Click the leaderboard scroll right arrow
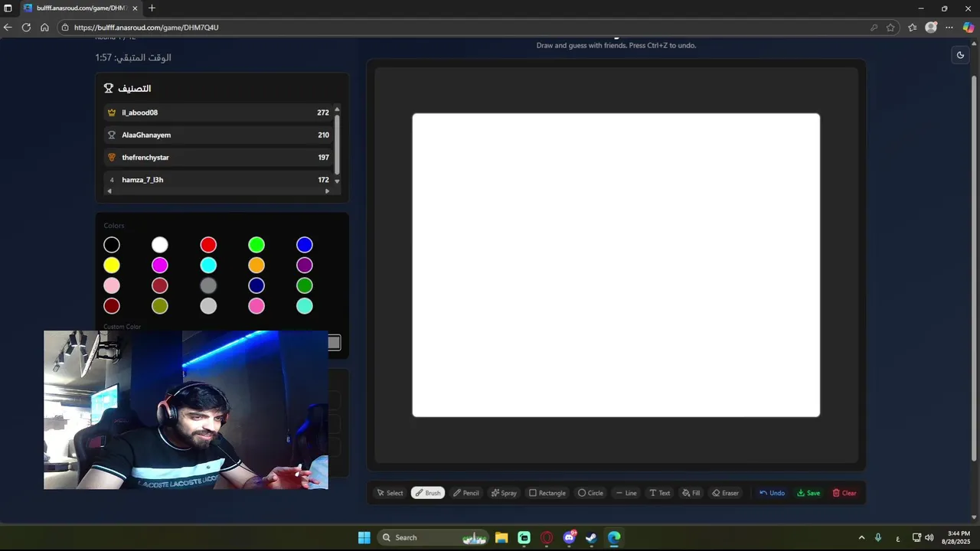980x551 pixels. [x=328, y=191]
